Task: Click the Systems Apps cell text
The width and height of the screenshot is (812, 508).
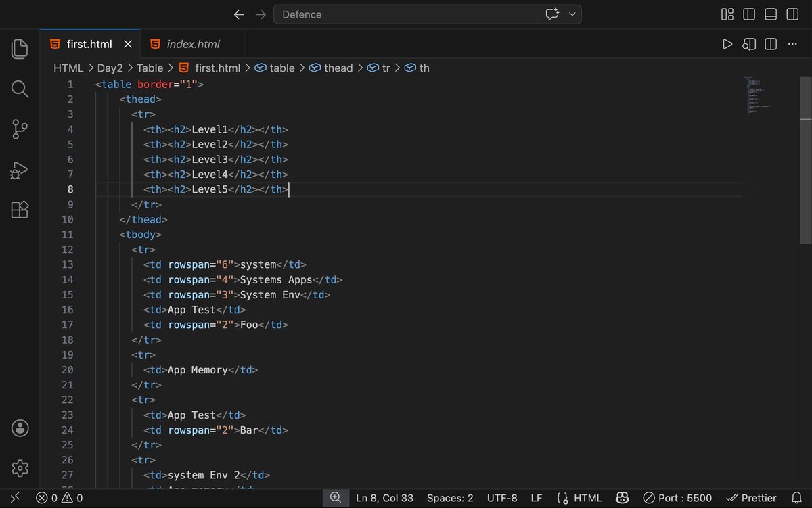Action: pyautogui.click(x=276, y=280)
